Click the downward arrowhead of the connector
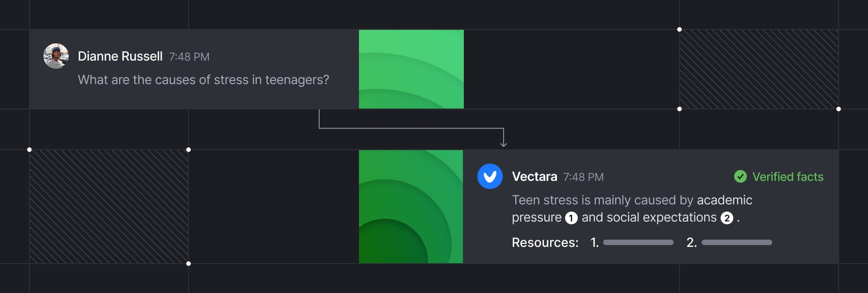 (503, 144)
